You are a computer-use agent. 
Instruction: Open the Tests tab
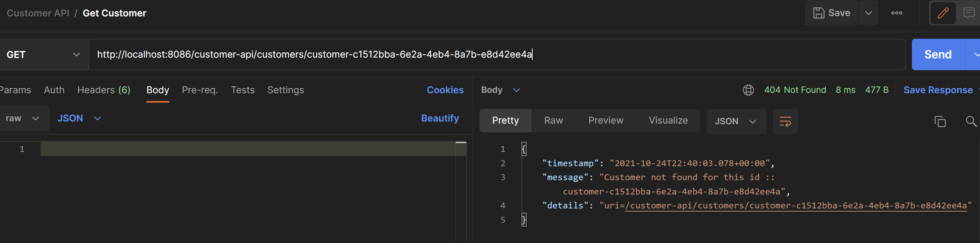pyautogui.click(x=243, y=90)
